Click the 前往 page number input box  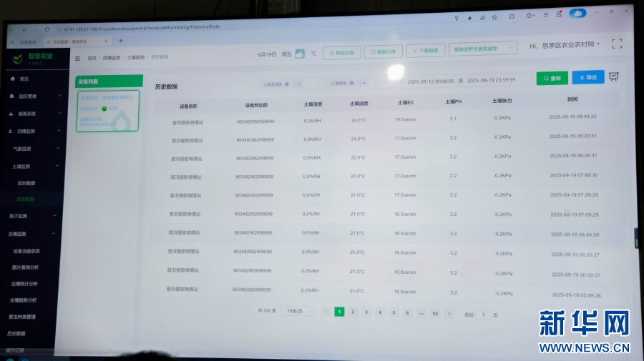tap(484, 315)
